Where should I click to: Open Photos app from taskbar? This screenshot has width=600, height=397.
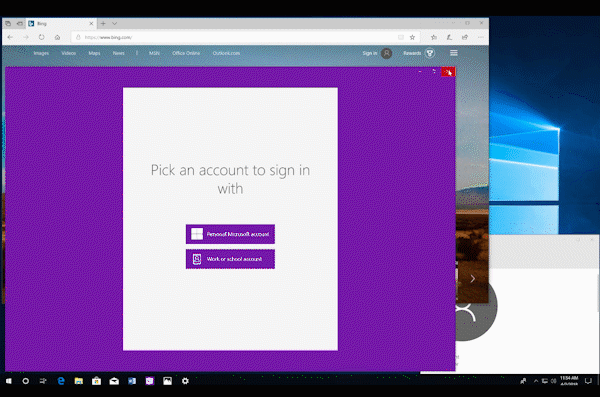168,381
